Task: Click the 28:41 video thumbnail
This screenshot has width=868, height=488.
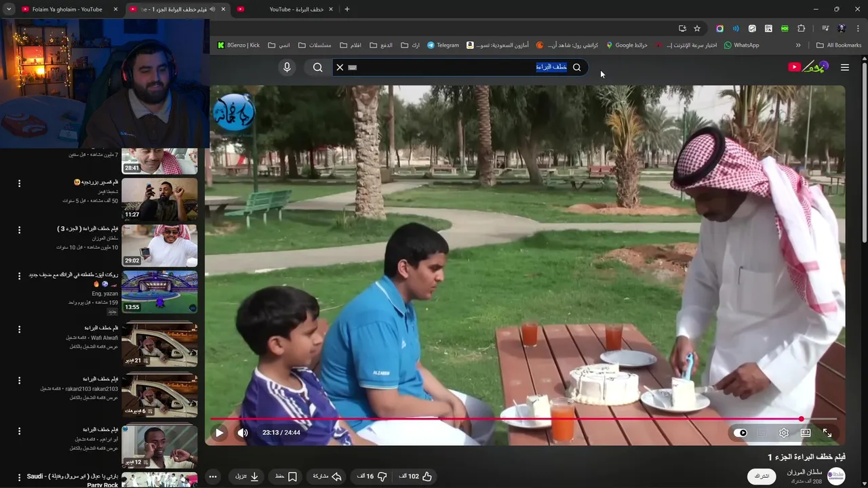Action: (159, 160)
